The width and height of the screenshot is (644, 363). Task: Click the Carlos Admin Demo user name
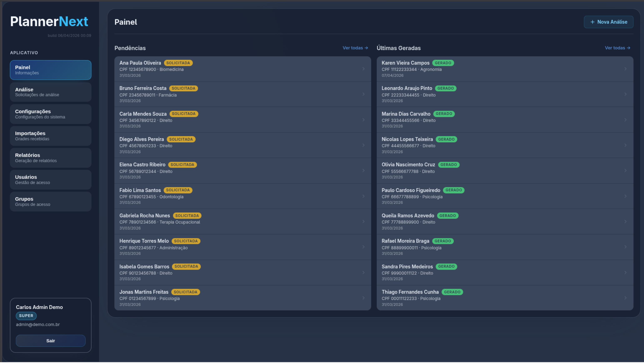[x=39, y=307]
